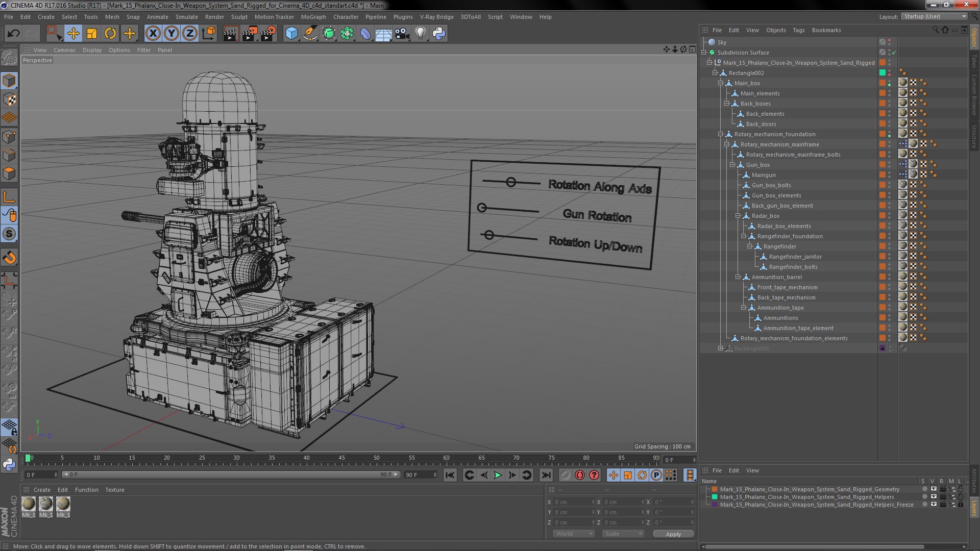Viewport: 980px width, 551px height.
Task: Switch to Texture mode in left sidebar
Action: click(9, 99)
